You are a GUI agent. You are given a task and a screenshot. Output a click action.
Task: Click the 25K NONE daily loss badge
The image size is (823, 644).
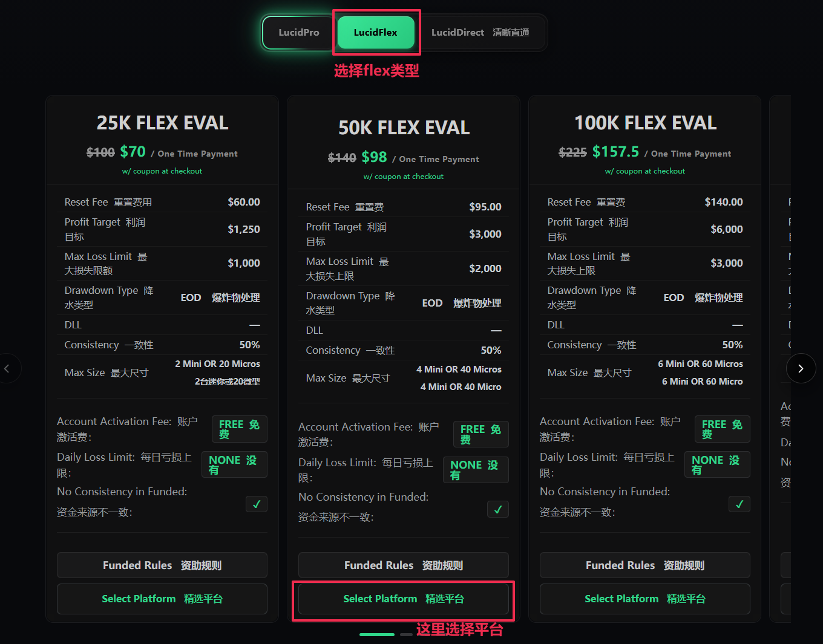[234, 464]
